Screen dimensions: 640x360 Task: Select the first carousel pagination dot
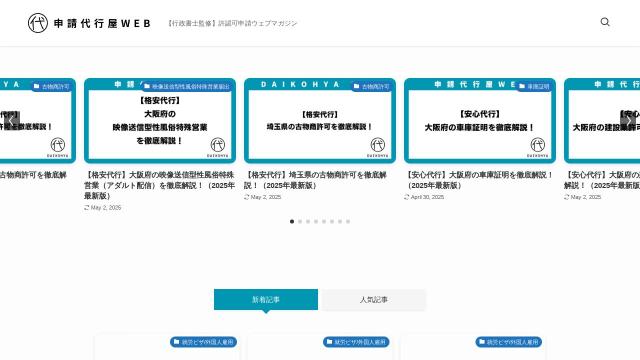tap(292, 221)
